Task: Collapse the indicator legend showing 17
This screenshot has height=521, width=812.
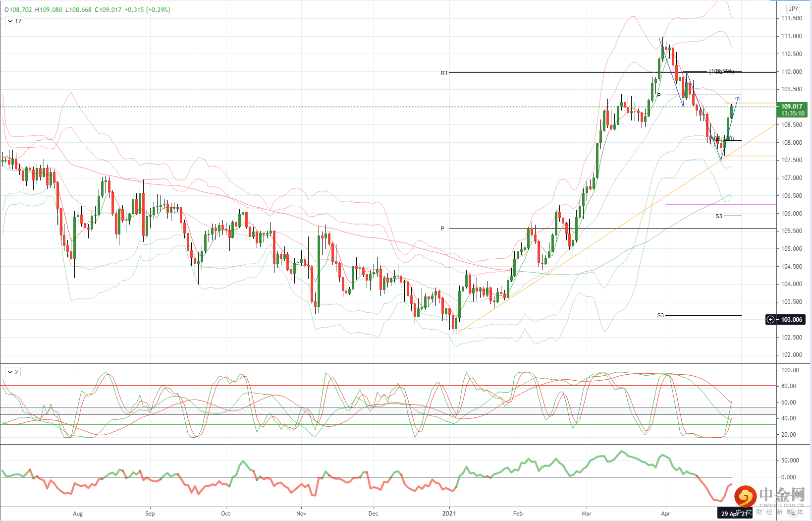Action: pyautogui.click(x=10, y=21)
